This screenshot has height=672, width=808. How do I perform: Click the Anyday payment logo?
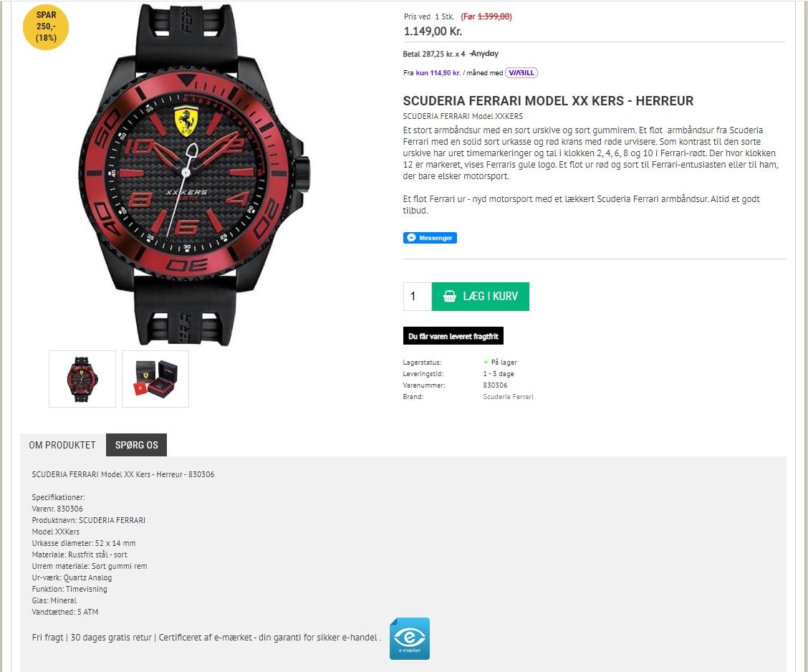tap(484, 54)
